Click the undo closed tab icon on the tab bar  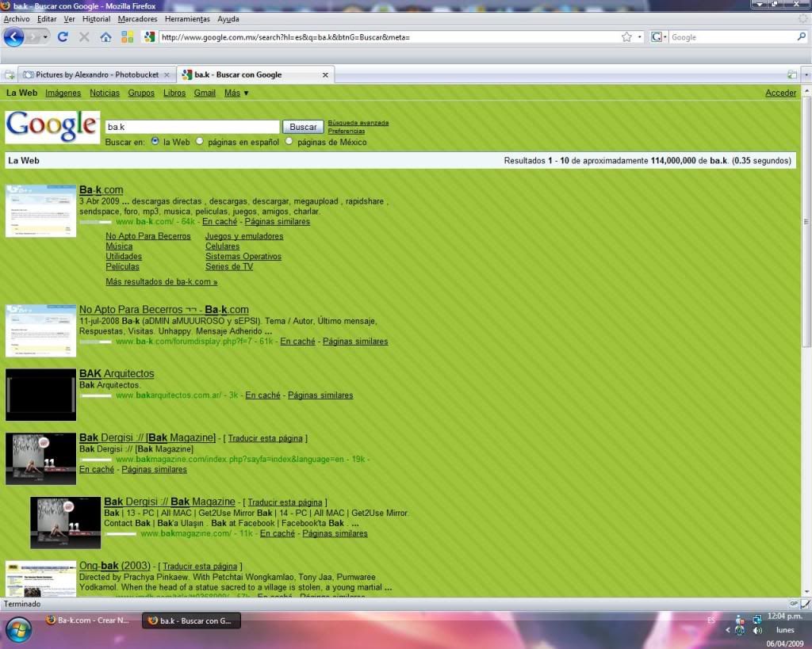click(x=792, y=75)
